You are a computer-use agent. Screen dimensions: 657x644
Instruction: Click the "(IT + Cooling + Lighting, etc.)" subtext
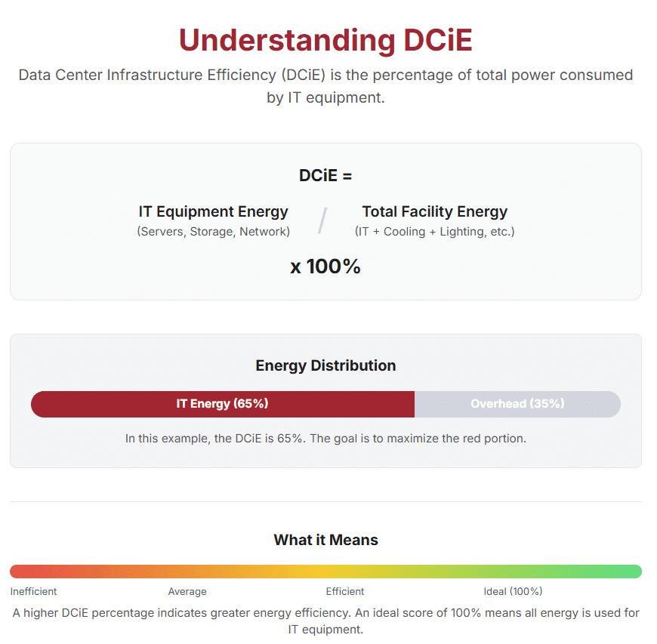(x=434, y=232)
